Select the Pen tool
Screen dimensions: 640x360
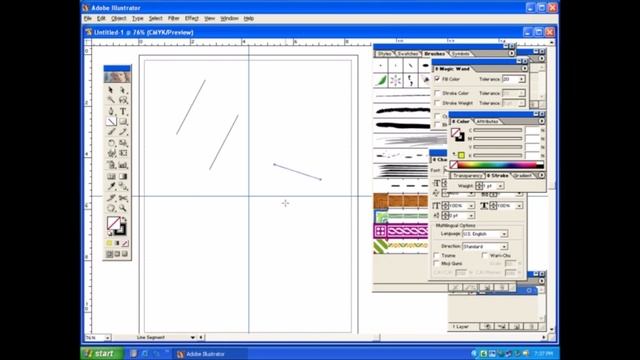111,111
